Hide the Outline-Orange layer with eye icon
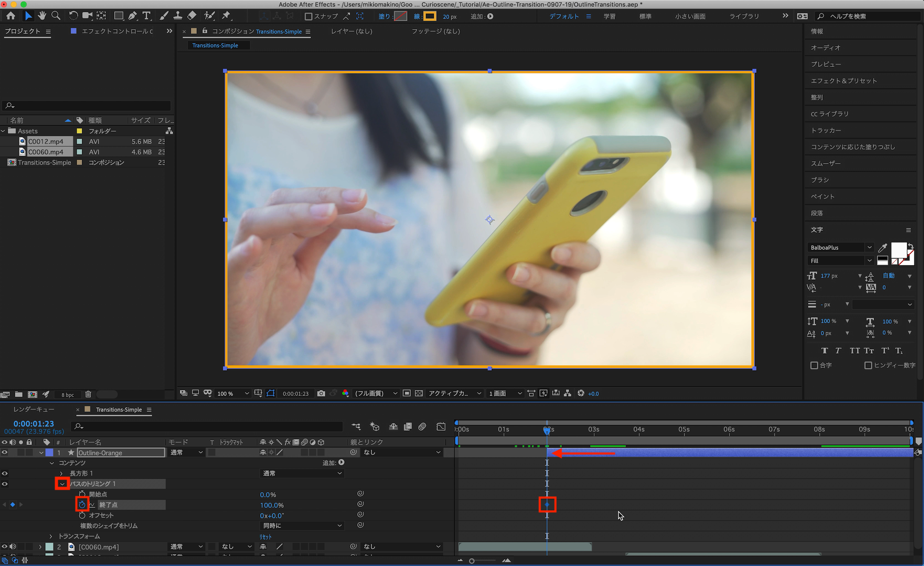This screenshot has width=924, height=566. click(5, 452)
